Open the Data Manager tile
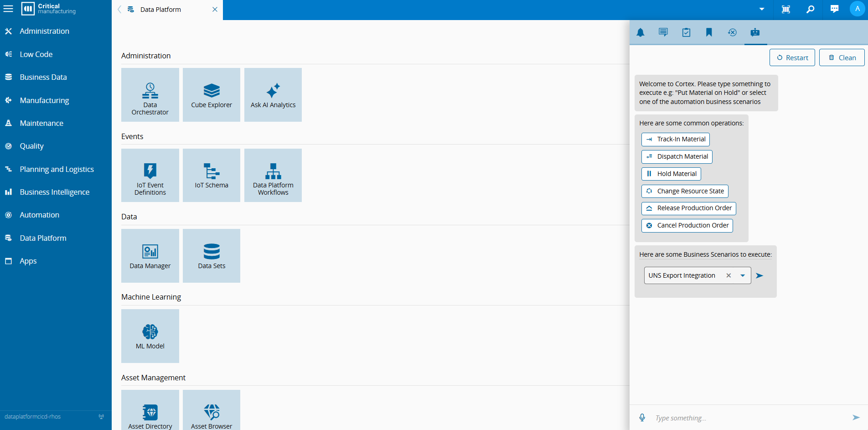The image size is (868, 430). tap(150, 256)
